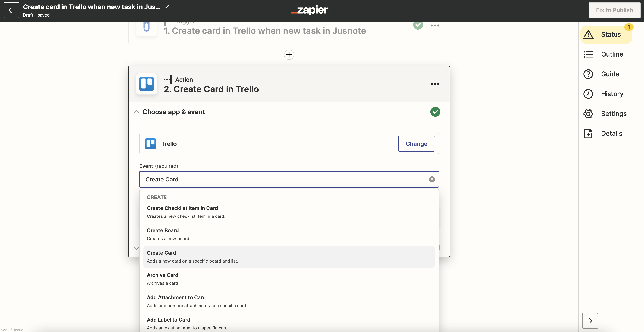Click the Trello icon in action header
Image resolution: width=644 pixels, height=332 pixels.
click(x=147, y=84)
